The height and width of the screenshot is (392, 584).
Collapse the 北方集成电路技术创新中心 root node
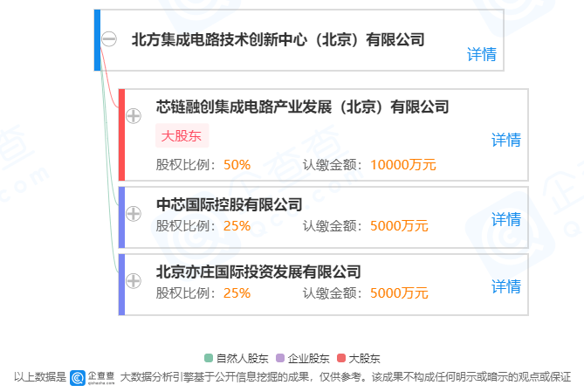[109, 39]
